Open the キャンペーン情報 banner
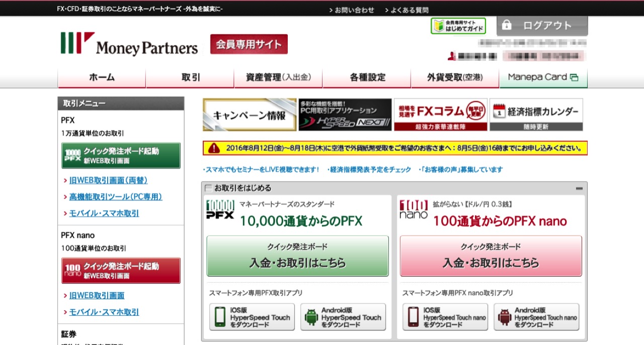The height and width of the screenshot is (345, 644). pyautogui.click(x=250, y=115)
